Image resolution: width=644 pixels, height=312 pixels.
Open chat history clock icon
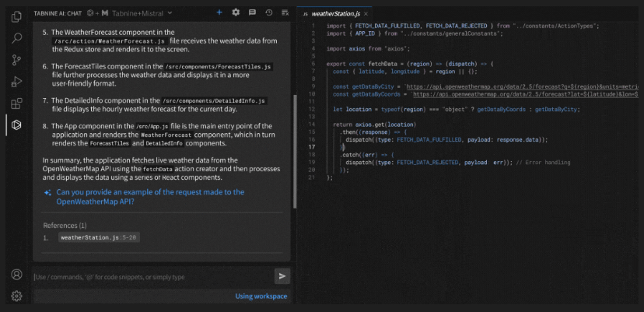pyautogui.click(x=268, y=12)
